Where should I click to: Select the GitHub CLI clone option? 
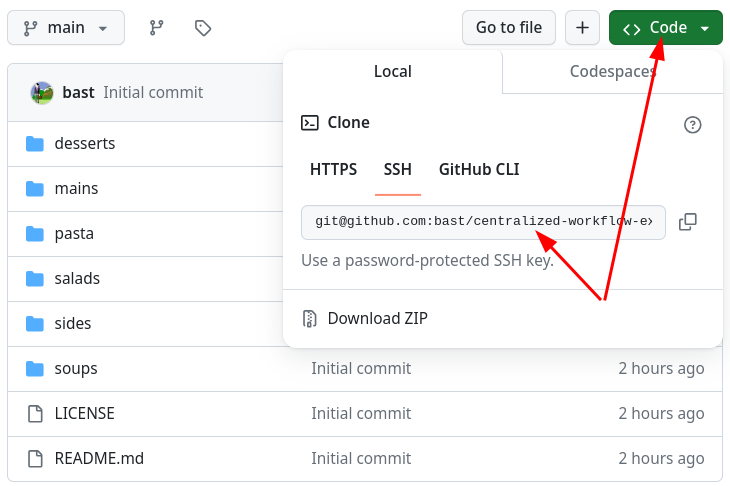point(479,169)
